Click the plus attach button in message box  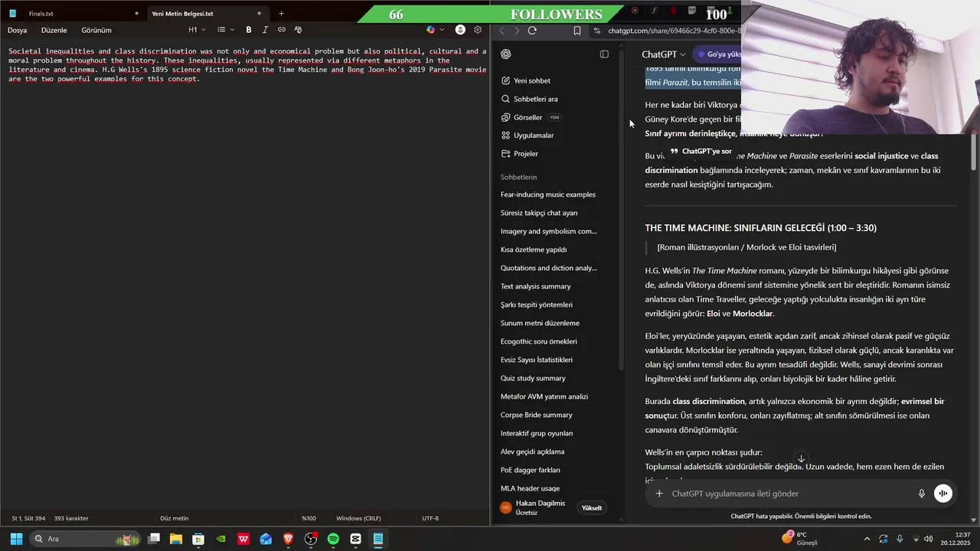659,494
